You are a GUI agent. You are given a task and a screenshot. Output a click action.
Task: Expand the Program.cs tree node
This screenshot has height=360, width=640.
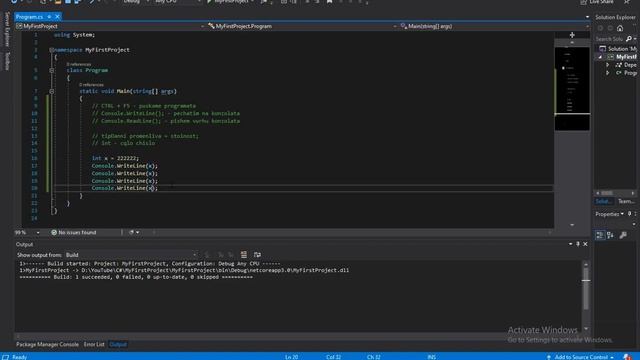pyautogui.click(x=607, y=73)
